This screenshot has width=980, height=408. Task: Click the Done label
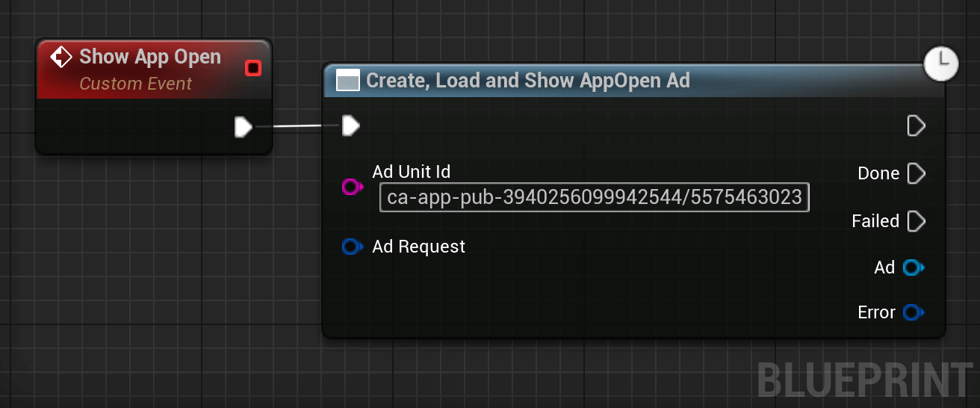878,173
